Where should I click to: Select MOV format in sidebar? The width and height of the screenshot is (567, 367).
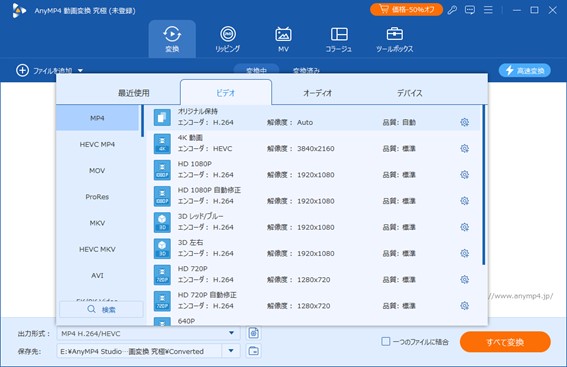point(97,170)
